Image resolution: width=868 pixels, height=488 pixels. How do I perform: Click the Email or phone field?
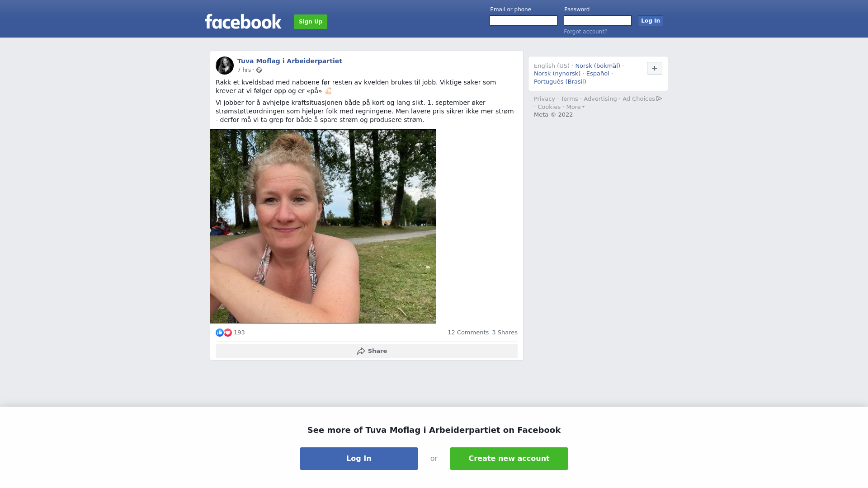524,21
